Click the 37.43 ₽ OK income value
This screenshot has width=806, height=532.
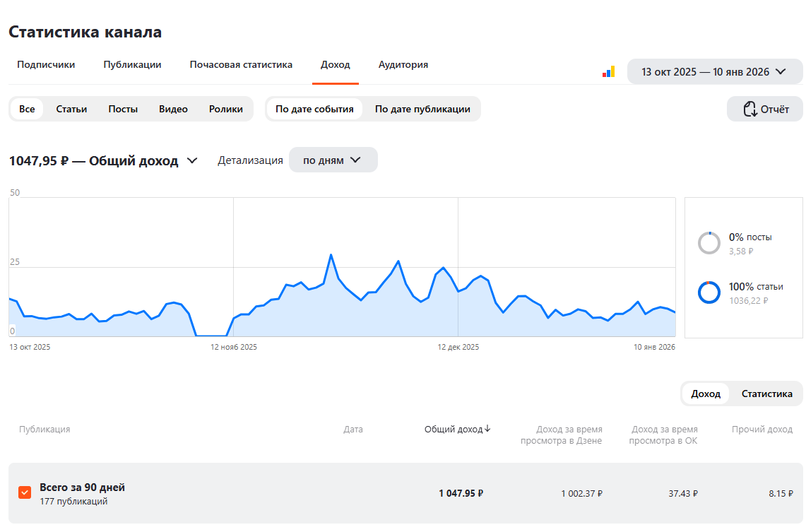point(683,493)
